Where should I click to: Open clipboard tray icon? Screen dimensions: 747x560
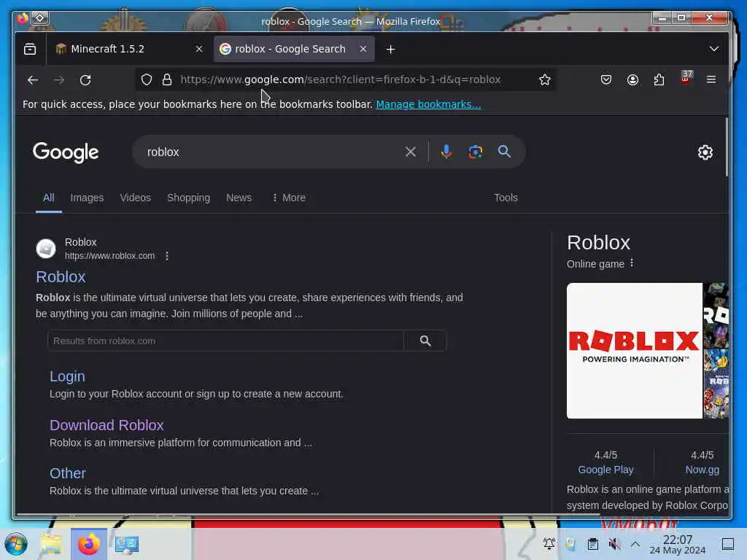coord(592,543)
